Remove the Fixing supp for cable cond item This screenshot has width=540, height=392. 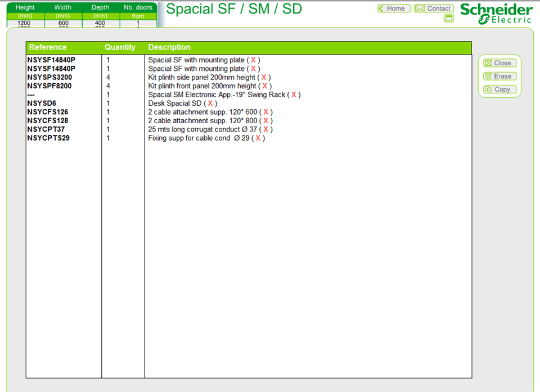(258, 138)
